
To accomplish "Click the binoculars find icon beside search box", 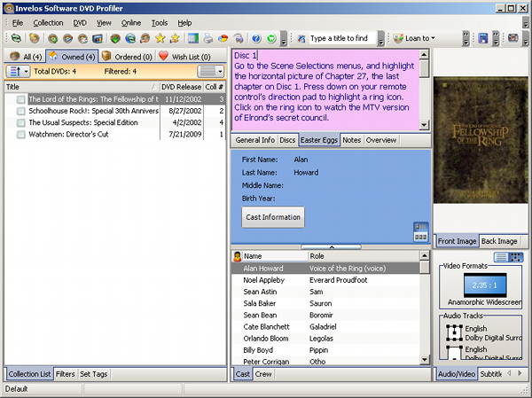I will pos(301,38).
